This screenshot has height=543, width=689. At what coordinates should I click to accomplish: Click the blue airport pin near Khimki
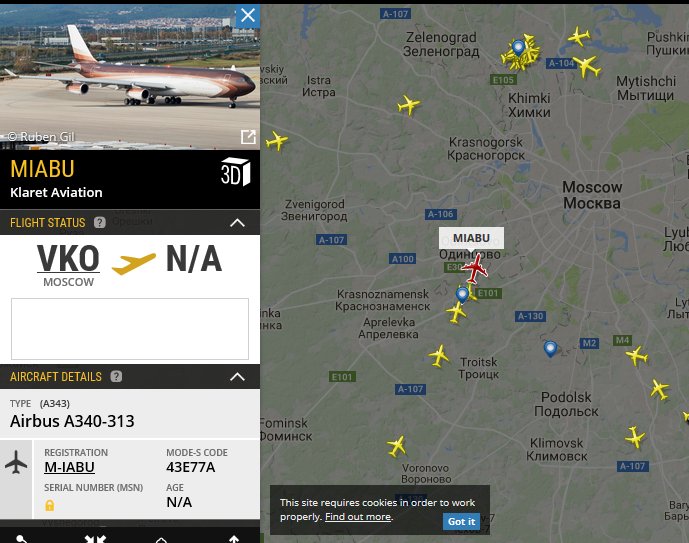[x=519, y=47]
